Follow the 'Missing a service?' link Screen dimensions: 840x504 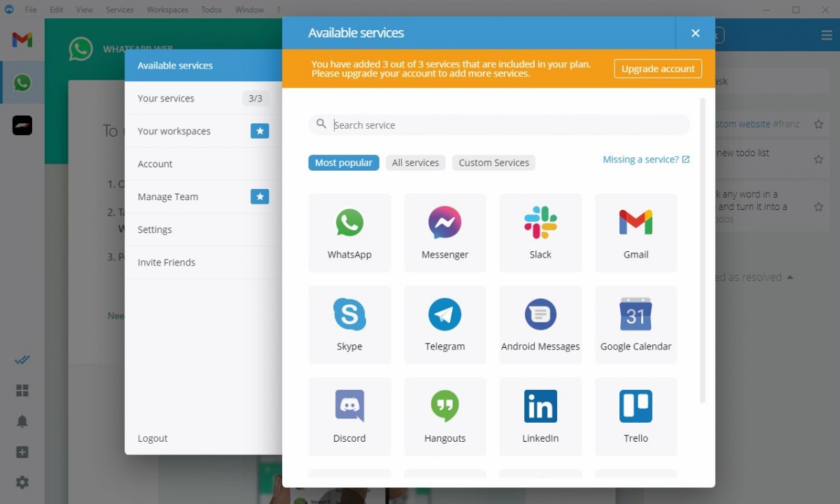pyautogui.click(x=646, y=160)
